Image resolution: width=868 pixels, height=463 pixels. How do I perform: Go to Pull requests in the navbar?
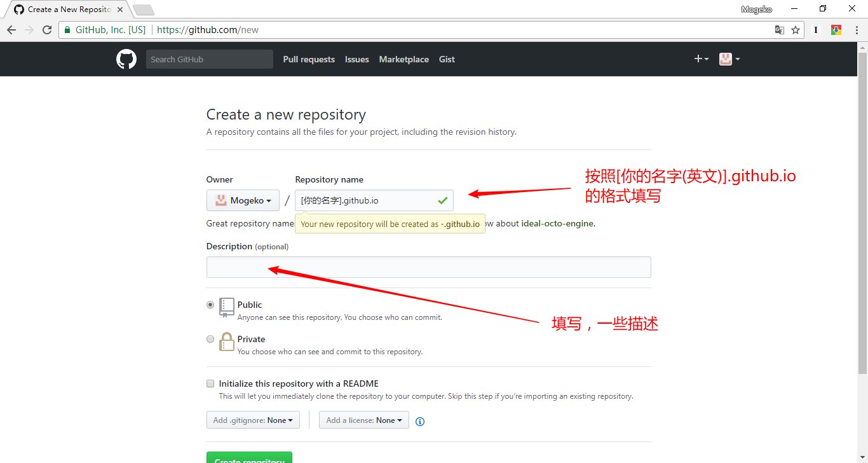(309, 59)
